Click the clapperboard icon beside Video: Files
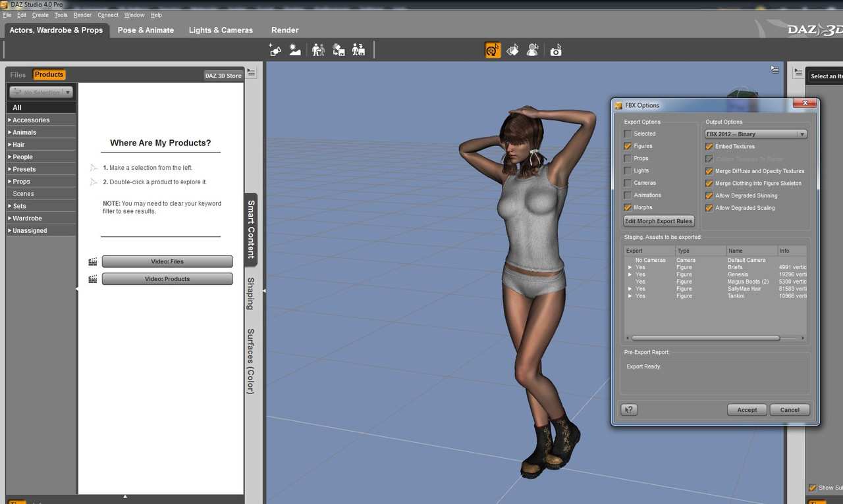This screenshot has width=843, height=504. pos(93,261)
